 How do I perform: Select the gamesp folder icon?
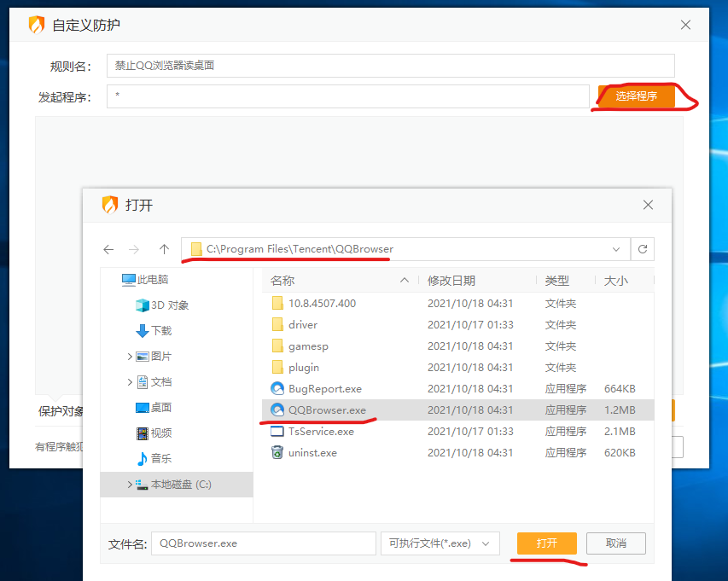click(277, 346)
